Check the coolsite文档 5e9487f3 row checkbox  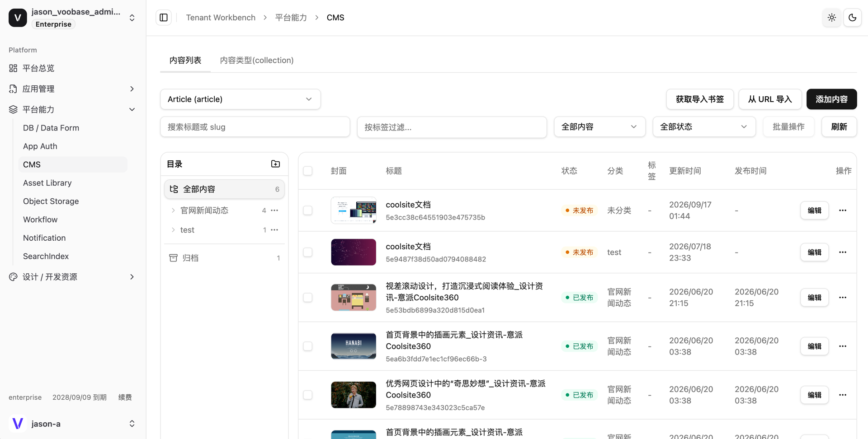308,252
